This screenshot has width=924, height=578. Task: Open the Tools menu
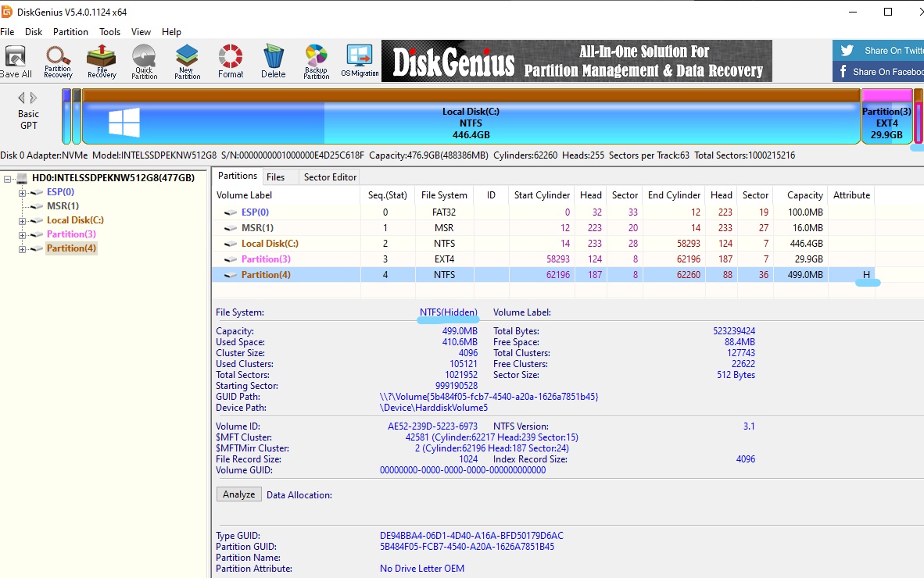[109, 32]
